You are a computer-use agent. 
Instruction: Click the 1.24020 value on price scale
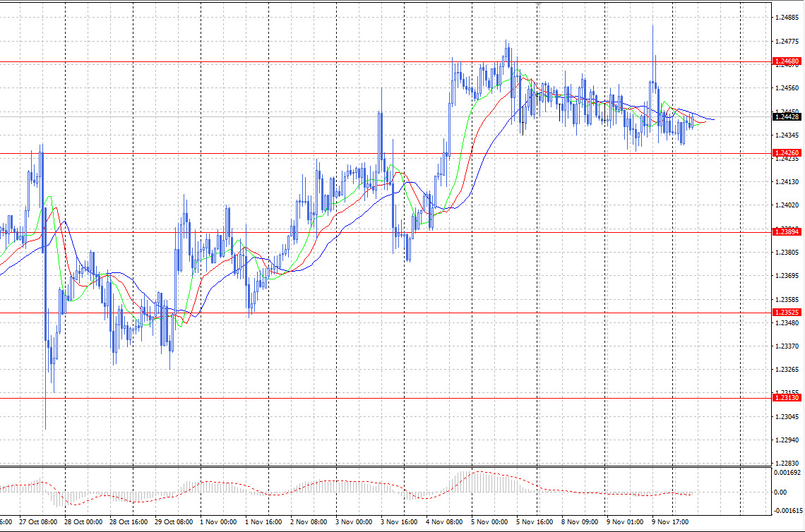(787, 205)
